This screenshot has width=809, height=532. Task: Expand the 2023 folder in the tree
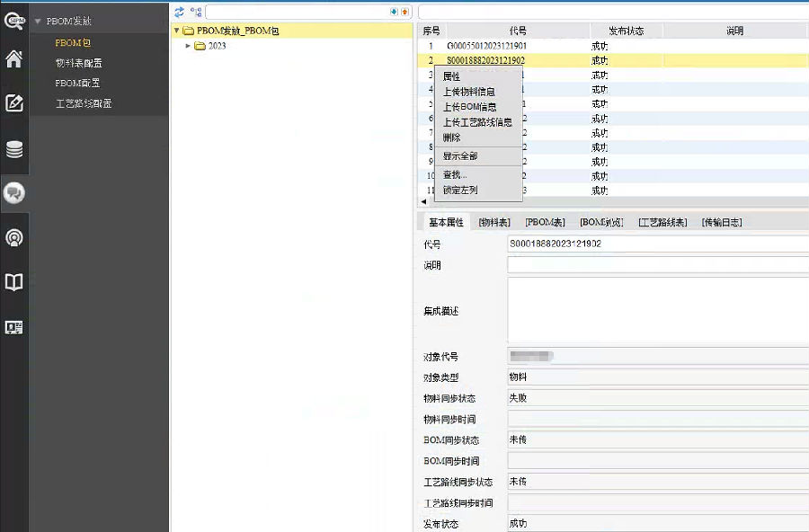coord(189,46)
